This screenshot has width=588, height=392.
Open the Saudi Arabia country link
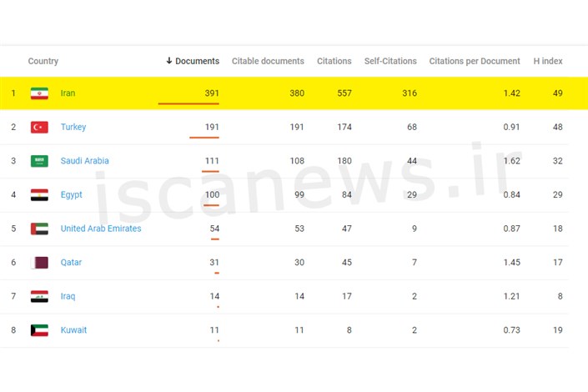[85, 161]
